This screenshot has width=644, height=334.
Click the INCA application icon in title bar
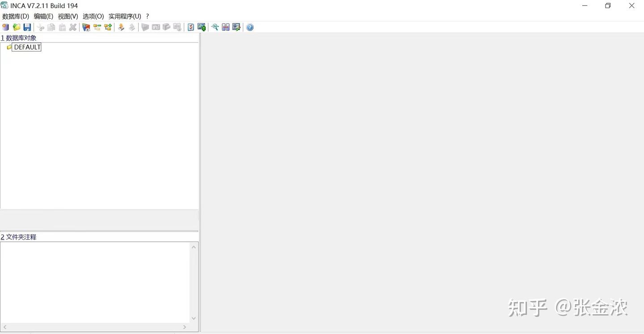pyautogui.click(x=4, y=5)
